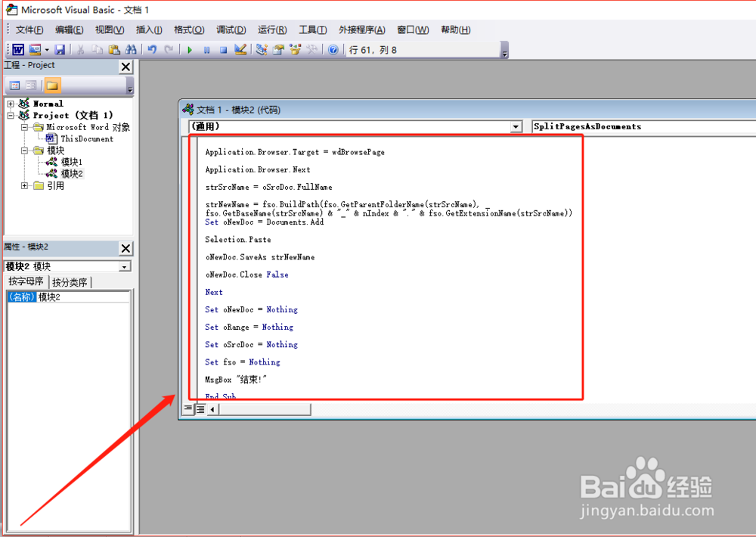Undo the last action with the Undo icon
The height and width of the screenshot is (537, 756).
pyautogui.click(x=152, y=50)
